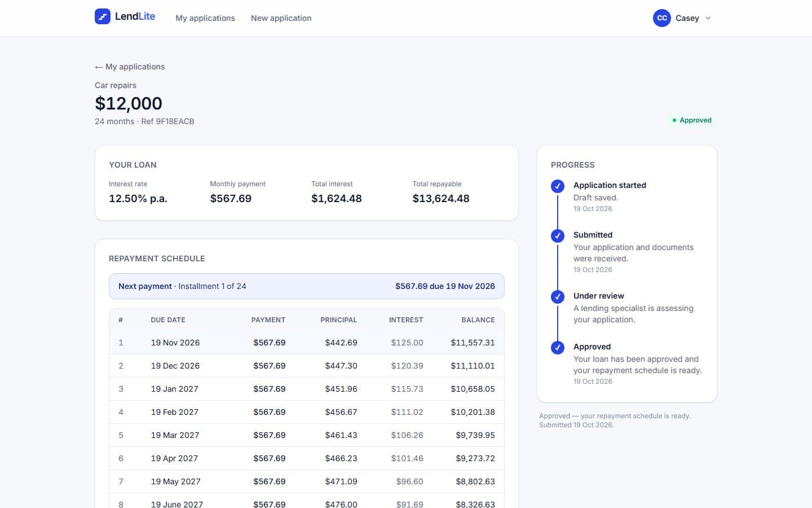Click the 12.50% p.a. interest rate value
This screenshot has height=508, width=812.
(x=138, y=199)
